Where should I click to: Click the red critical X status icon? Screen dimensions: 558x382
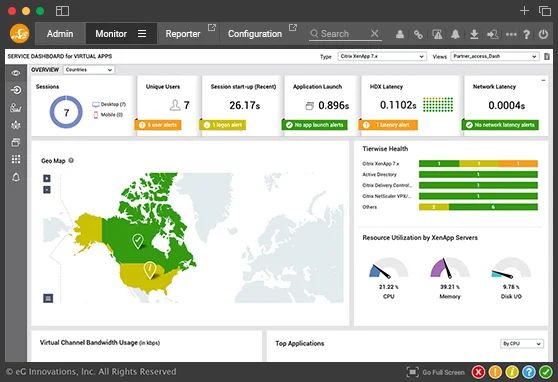pos(478,372)
